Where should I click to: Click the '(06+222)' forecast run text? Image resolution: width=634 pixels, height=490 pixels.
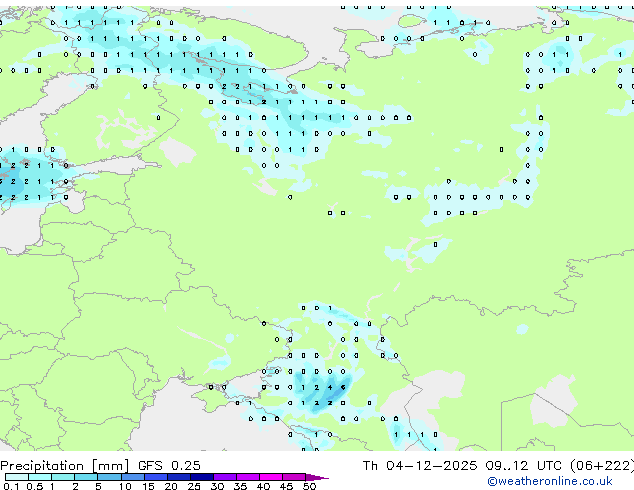[602, 466]
